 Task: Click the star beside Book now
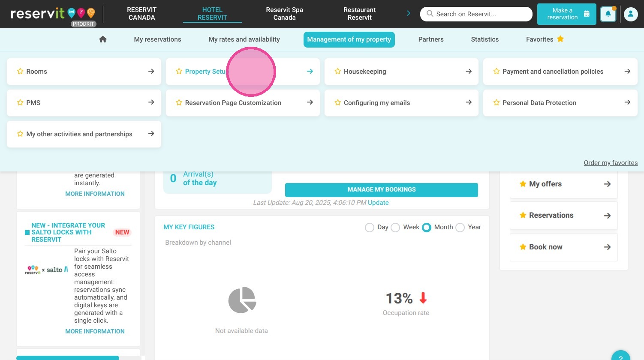[x=523, y=247]
